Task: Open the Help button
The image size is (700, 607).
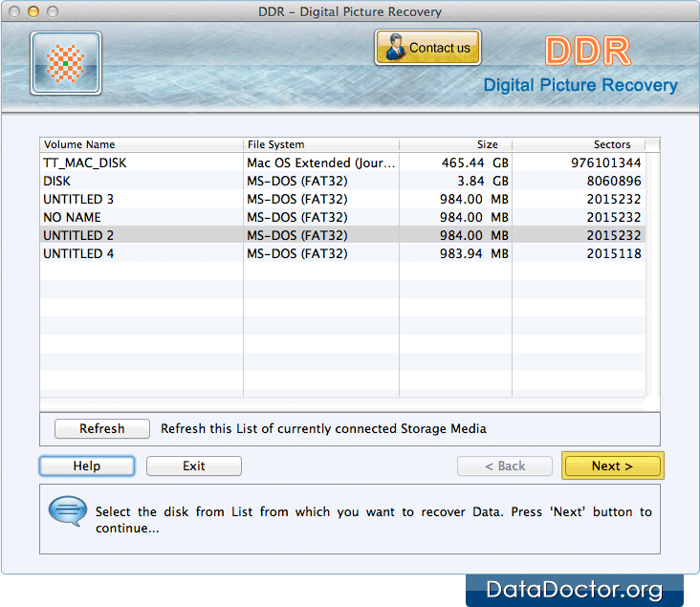Action: (x=87, y=466)
